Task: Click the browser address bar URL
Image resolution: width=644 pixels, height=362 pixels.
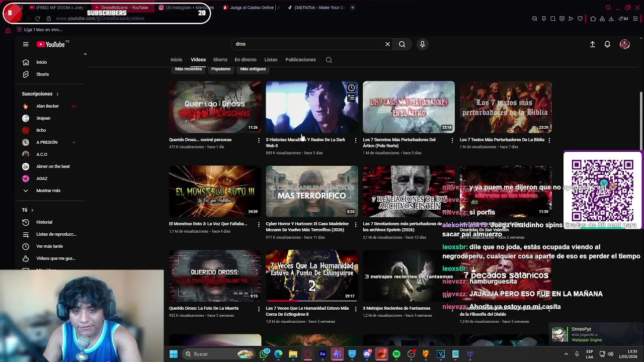Action: click(x=100, y=19)
